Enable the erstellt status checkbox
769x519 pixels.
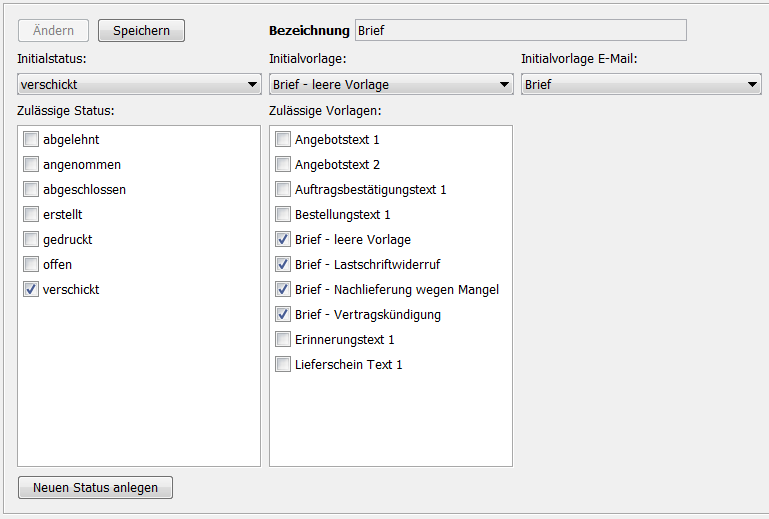tap(32, 215)
